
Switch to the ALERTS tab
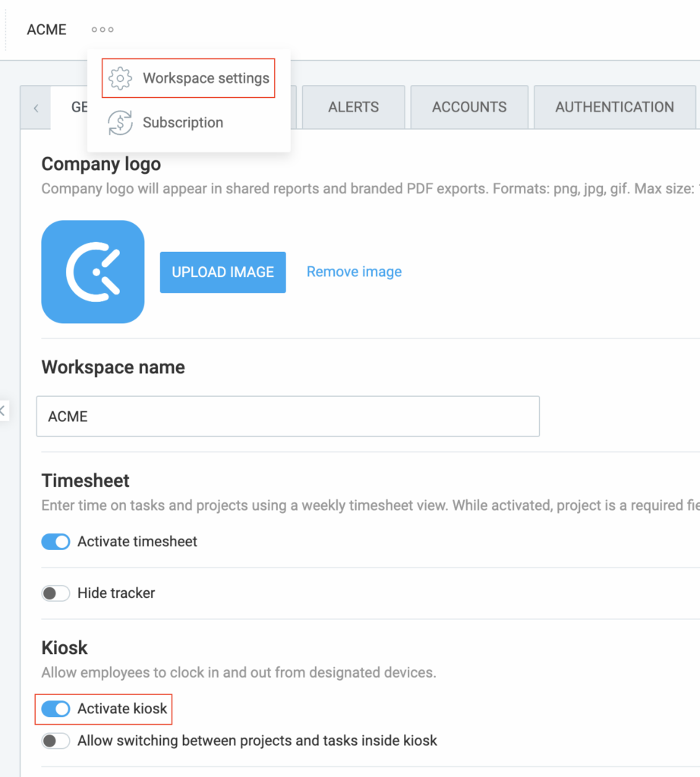pos(354,107)
